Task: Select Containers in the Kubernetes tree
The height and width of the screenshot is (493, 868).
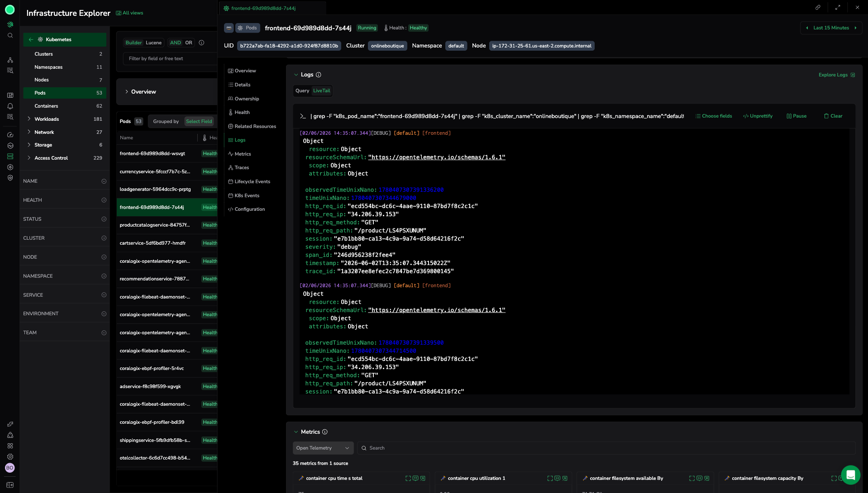Action: [x=65, y=106]
